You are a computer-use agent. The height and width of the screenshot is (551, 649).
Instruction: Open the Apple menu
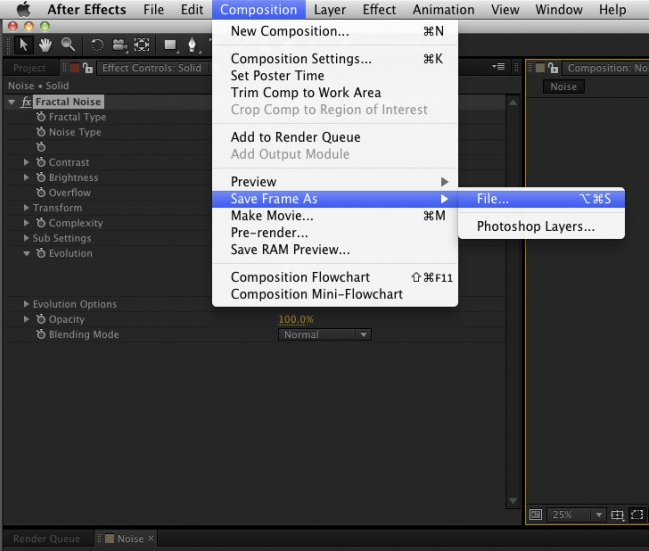click(x=23, y=10)
